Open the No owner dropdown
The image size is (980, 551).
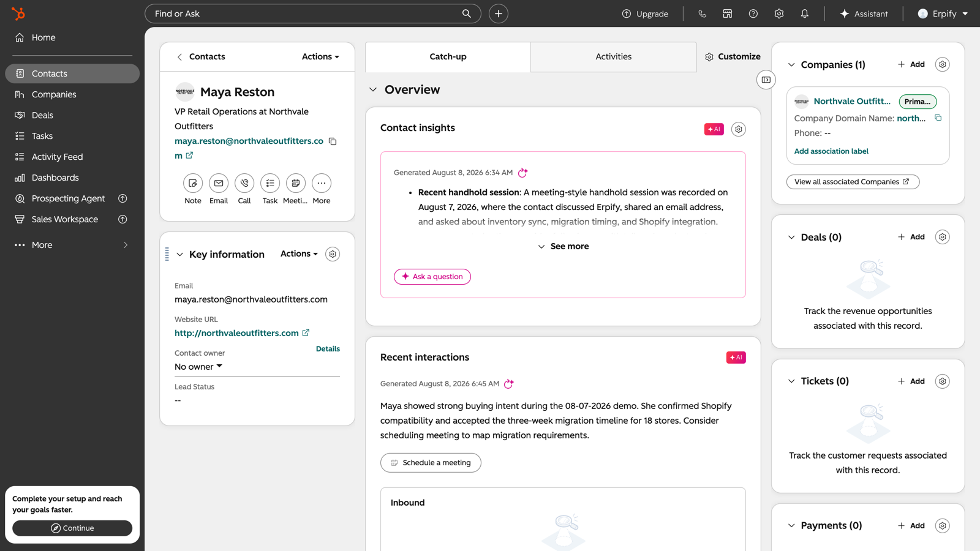point(198,367)
